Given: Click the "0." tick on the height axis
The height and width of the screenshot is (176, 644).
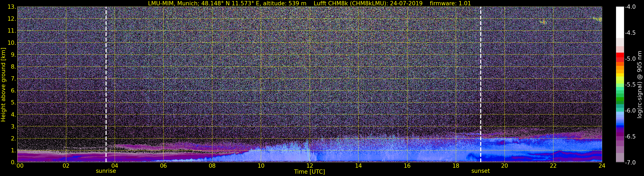Looking at the screenshot, I should point(13,162).
